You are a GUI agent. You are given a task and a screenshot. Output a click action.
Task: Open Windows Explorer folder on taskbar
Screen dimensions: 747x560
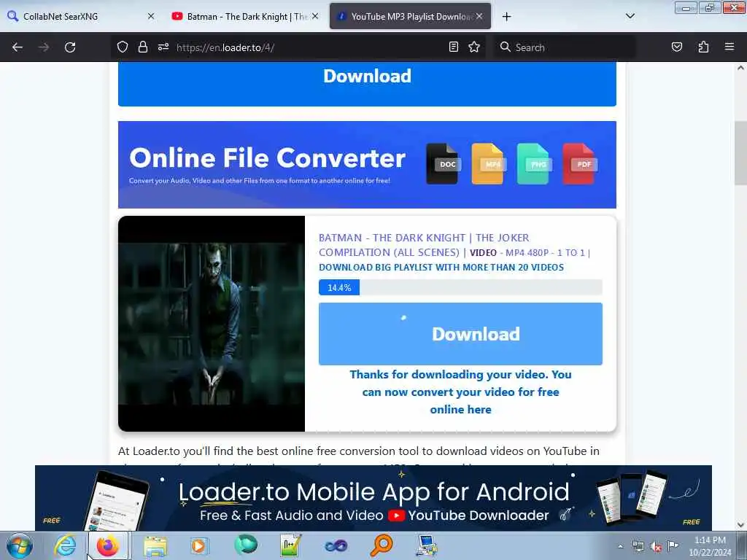click(155, 545)
